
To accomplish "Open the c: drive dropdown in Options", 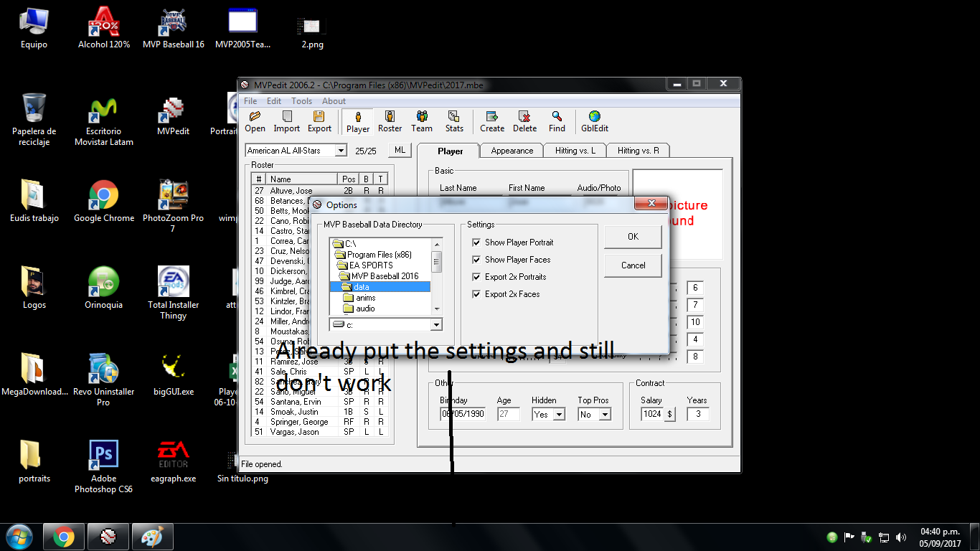I will pyautogui.click(x=436, y=325).
